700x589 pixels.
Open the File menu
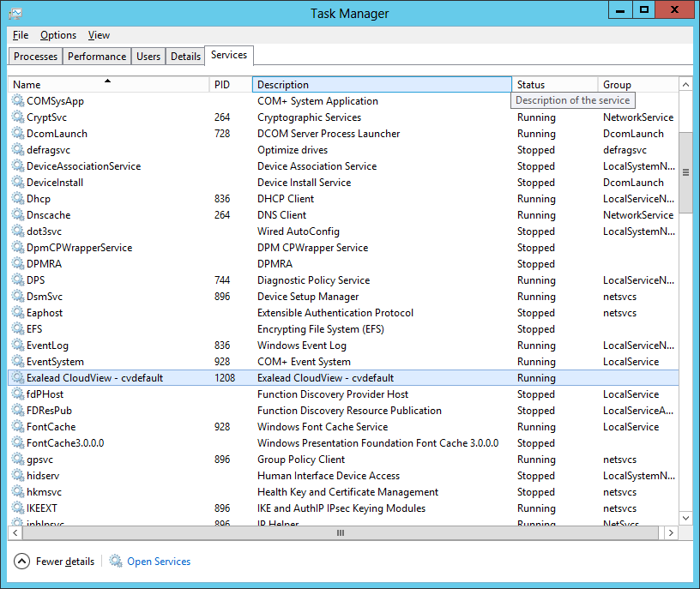21,35
